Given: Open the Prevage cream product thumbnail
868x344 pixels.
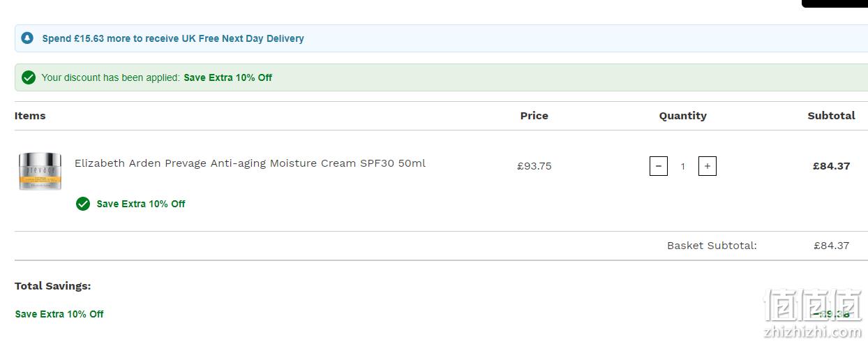Looking at the screenshot, I should (x=40, y=171).
